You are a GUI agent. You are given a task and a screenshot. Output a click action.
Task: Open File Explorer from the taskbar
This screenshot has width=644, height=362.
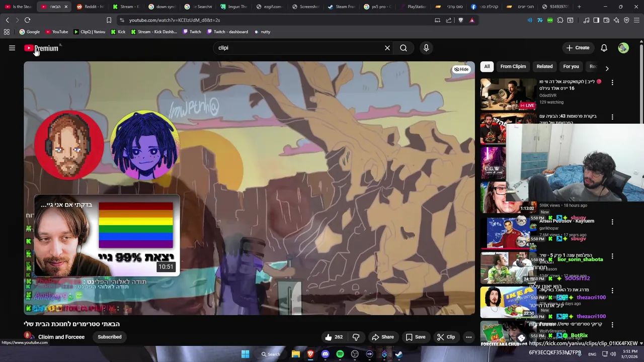296,354
